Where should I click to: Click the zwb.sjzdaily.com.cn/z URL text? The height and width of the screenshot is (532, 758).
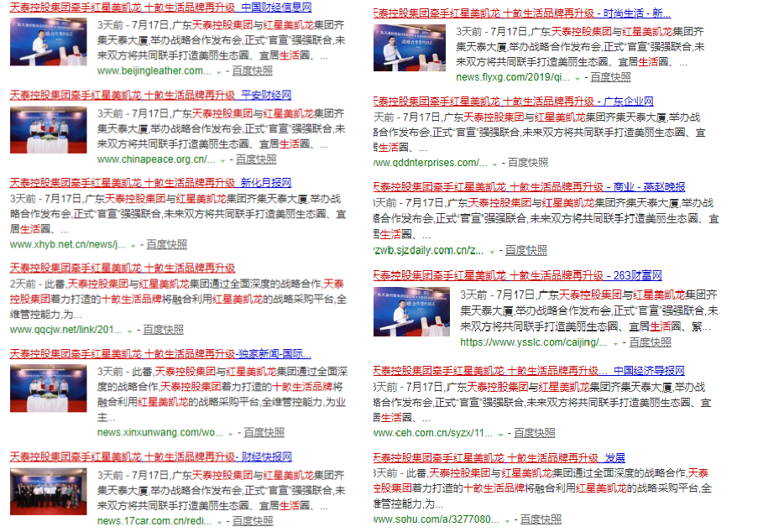[x=428, y=250]
